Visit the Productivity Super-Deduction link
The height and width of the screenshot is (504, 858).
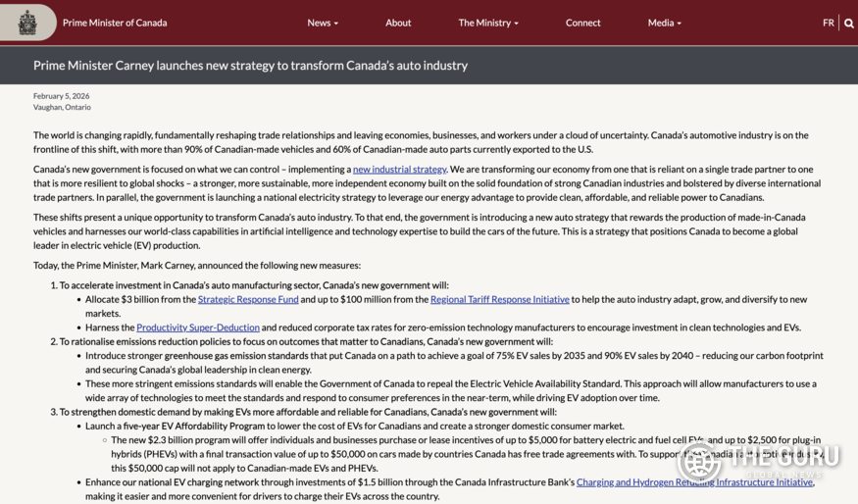pyautogui.click(x=198, y=328)
